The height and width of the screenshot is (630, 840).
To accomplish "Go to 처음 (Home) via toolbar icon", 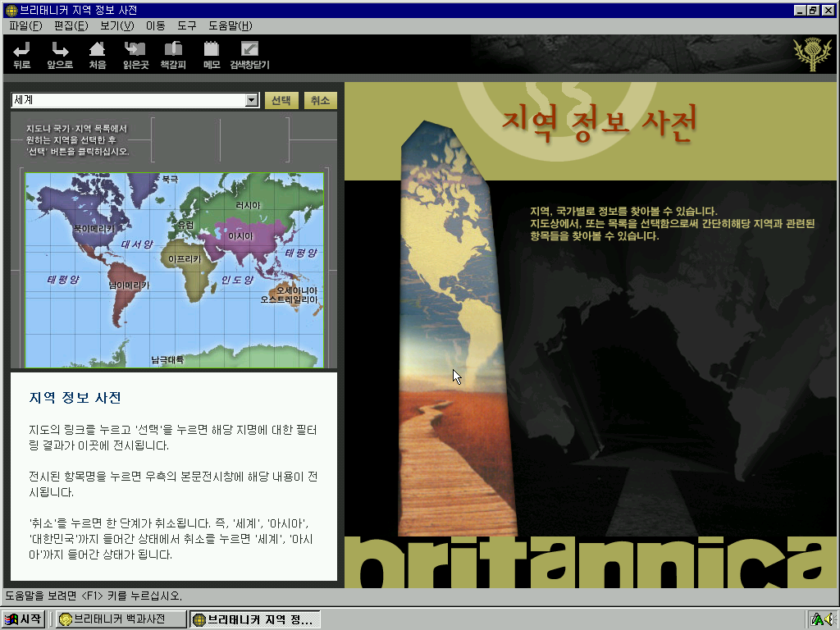I will coord(98,55).
